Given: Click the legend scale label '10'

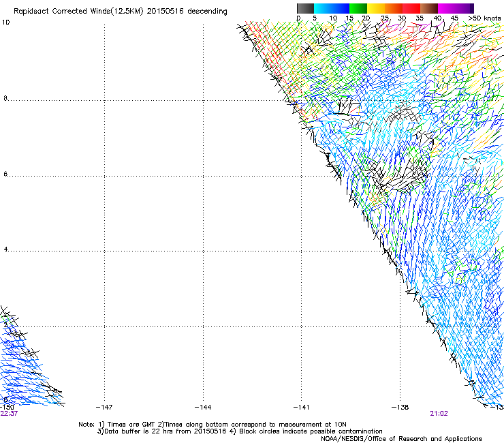Looking at the screenshot, I should click(x=333, y=18).
